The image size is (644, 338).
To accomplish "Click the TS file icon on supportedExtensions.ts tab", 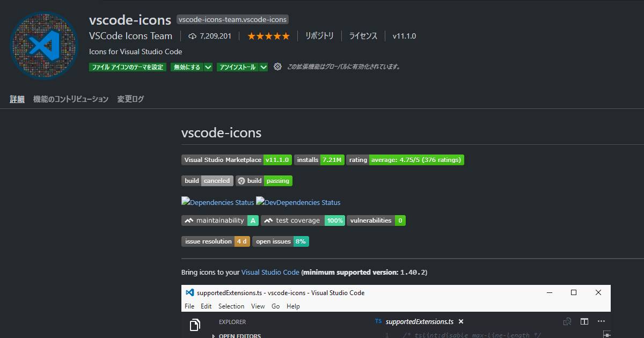I will (378, 321).
